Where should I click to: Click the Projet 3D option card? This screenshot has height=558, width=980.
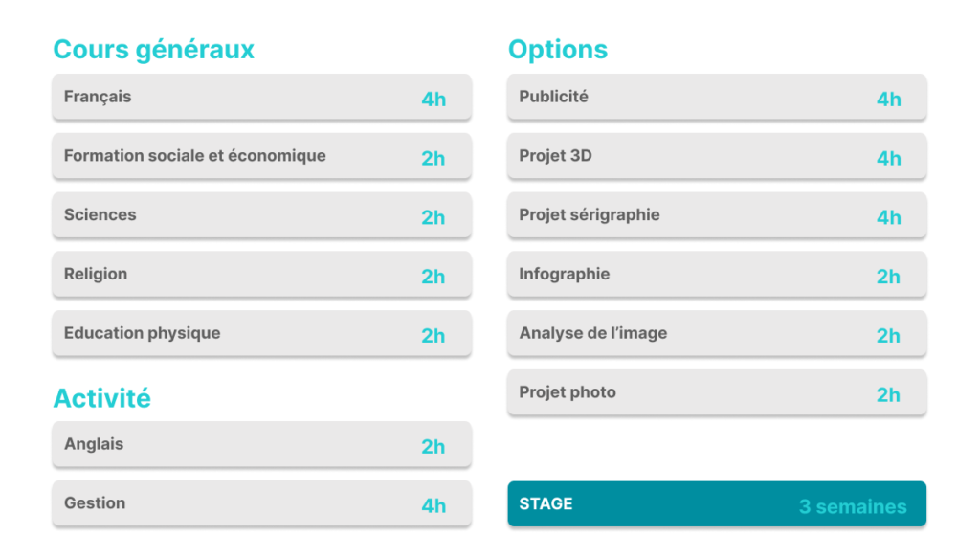pyautogui.click(x=717, y=156)
